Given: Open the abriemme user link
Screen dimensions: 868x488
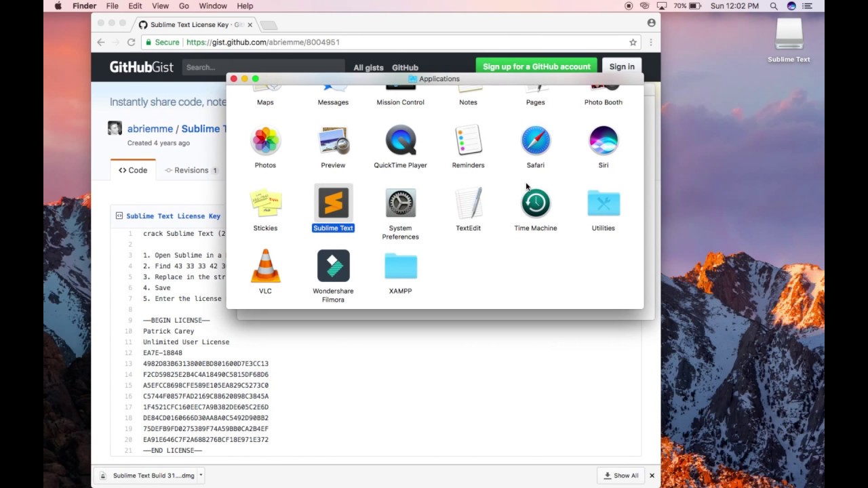Looking at the screenshot, I should tap(150, 129).
